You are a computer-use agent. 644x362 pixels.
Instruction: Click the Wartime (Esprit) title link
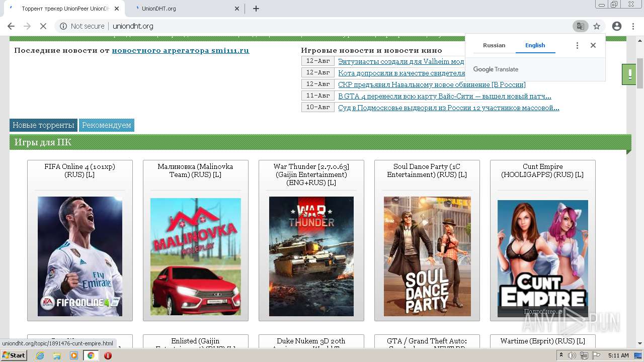coord(543,341)
